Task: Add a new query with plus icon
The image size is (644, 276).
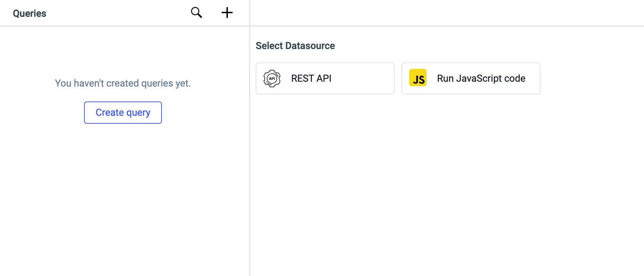Action: coord(227,13)
